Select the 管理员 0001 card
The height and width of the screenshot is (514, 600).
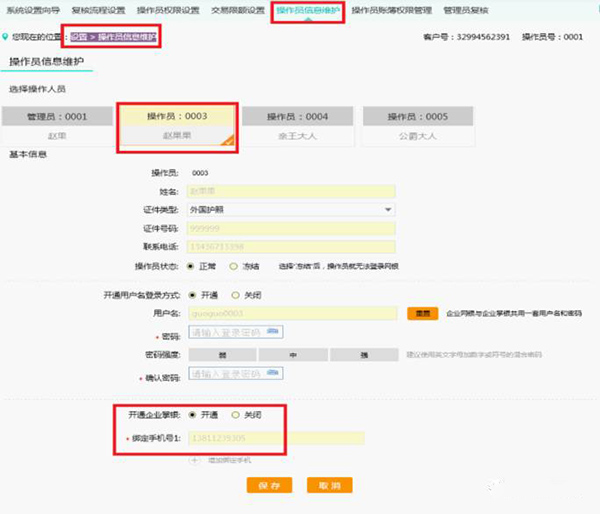coord(56,125)
